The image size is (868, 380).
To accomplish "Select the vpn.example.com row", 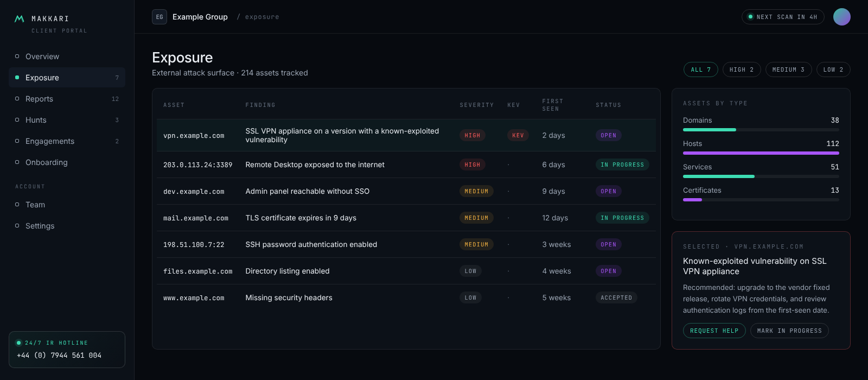I will [x=406, y=135].
